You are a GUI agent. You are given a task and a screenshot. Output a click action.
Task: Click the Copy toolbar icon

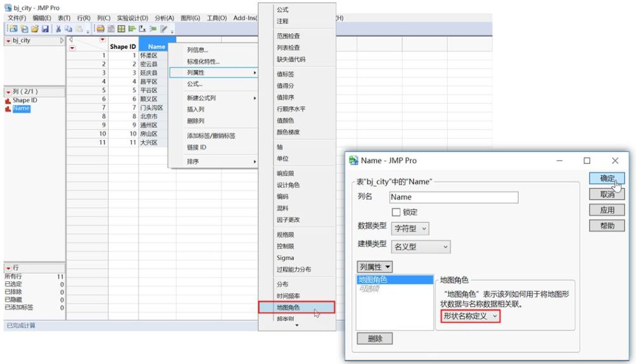[x=69, y=29]
